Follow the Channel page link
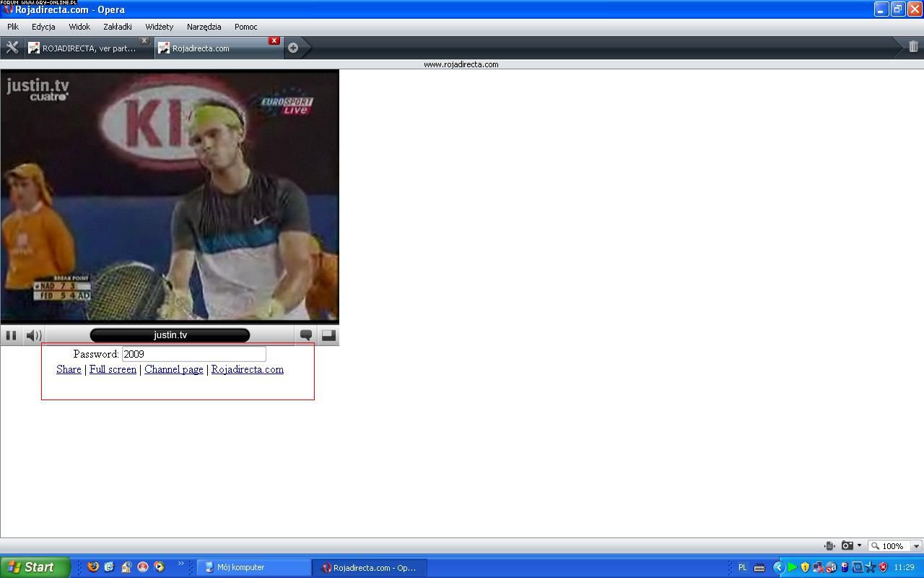The image size is (924, 578). 173,369
